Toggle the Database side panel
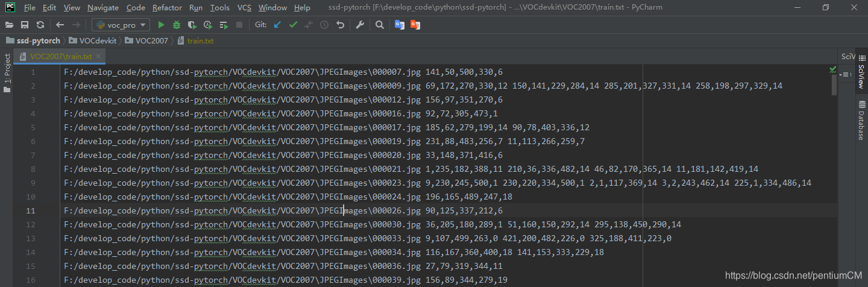 (x=861, y=121)
